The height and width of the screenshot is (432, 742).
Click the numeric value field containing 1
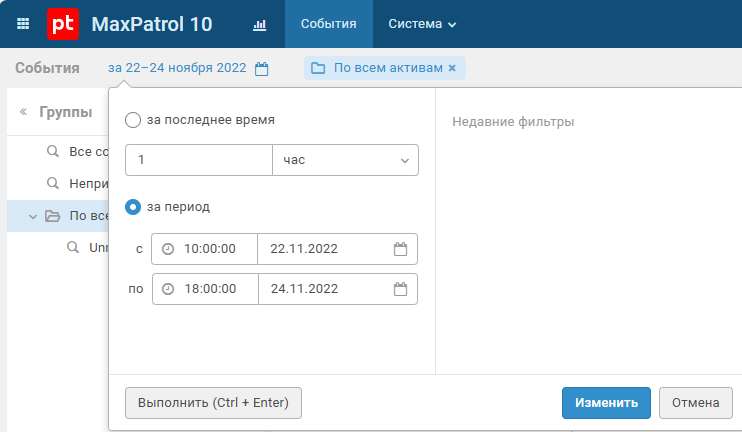pyautogui.click(x=198, y=160)
